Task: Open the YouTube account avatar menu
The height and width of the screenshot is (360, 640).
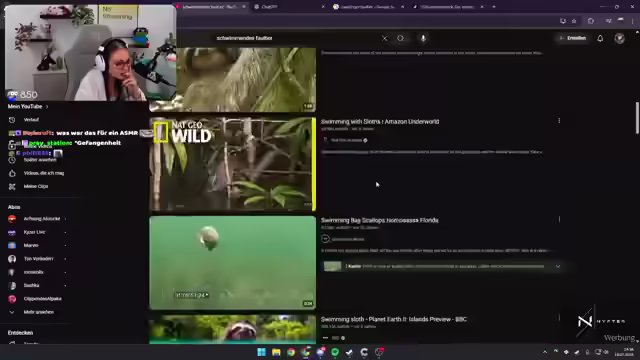Action: 620,38
